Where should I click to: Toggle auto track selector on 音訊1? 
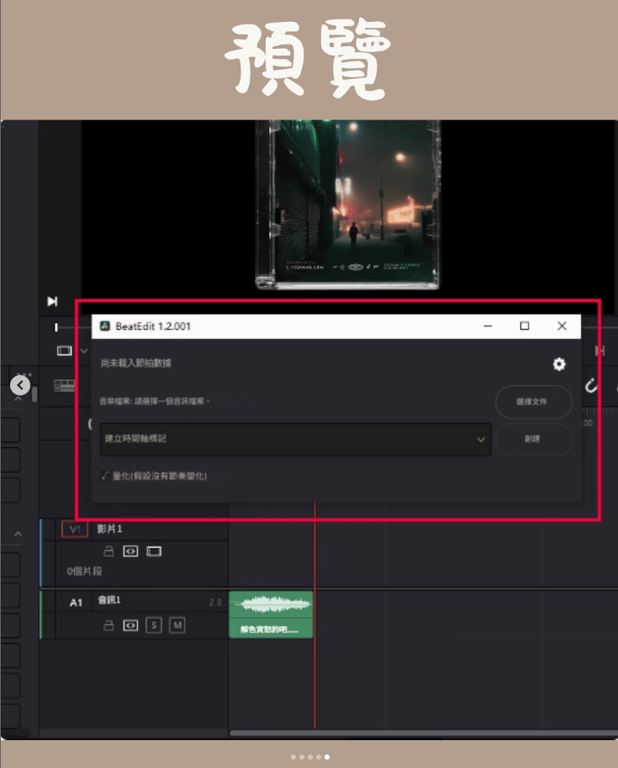pos(130,625)
